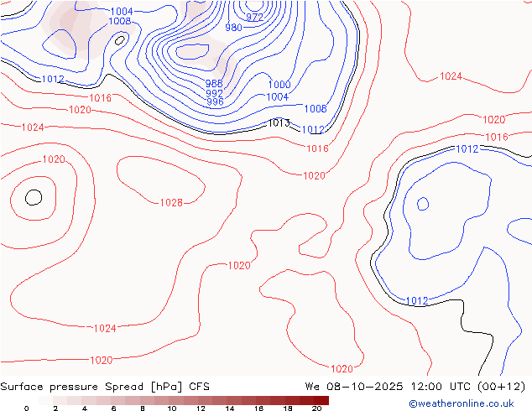This screenshot has height=411, width=532.
Task: Click the legend tick label 0
Action: point(27,408)
